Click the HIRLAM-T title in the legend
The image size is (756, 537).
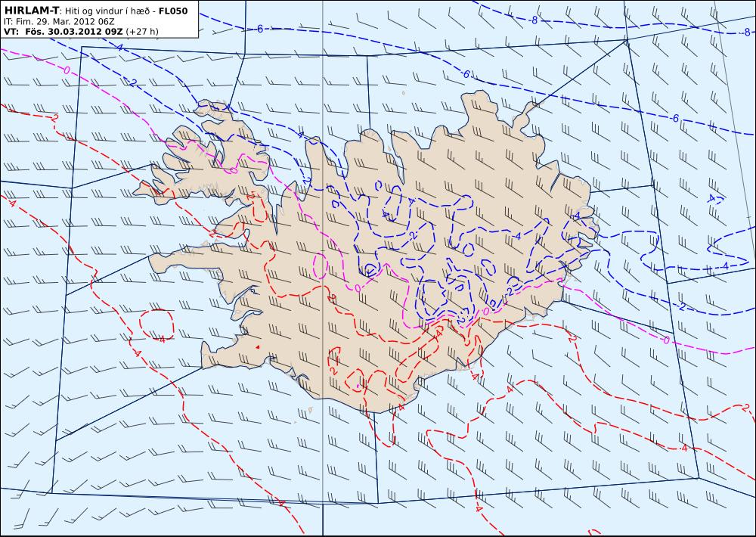pyautogui.click(x=32, y=11)
